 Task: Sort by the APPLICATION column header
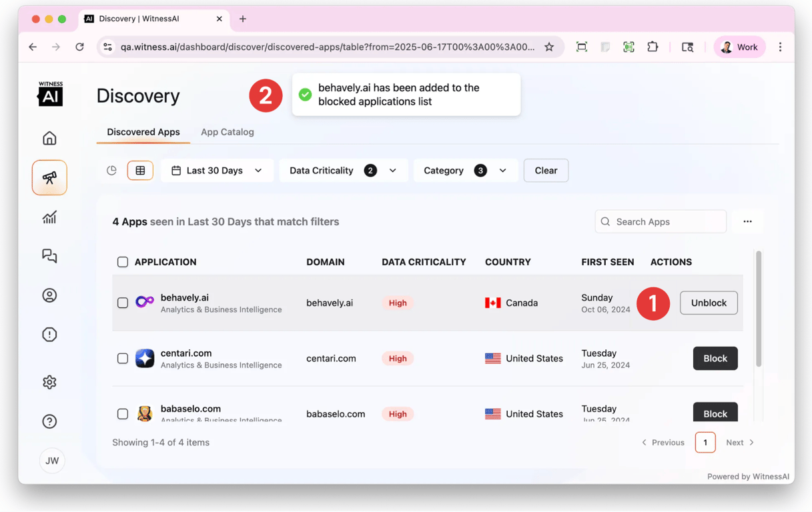[165, 262]
